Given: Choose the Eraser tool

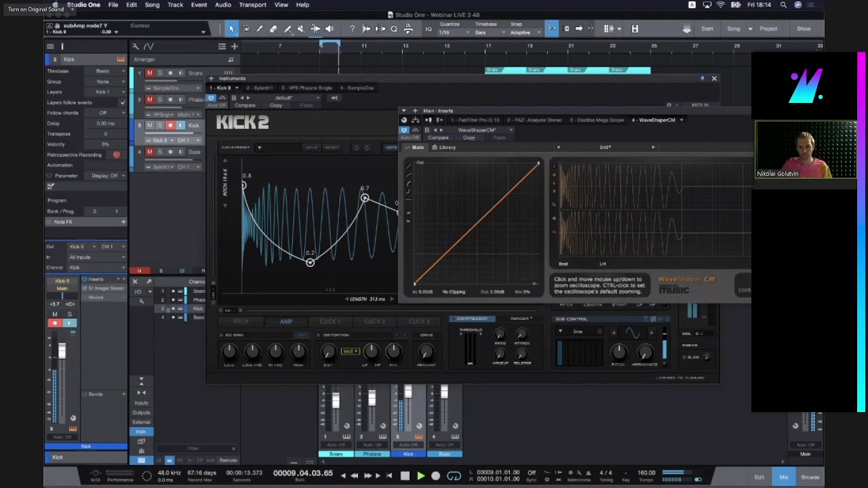Looking at the screenshot, I should pyautogui.click(x=273, y=28).
